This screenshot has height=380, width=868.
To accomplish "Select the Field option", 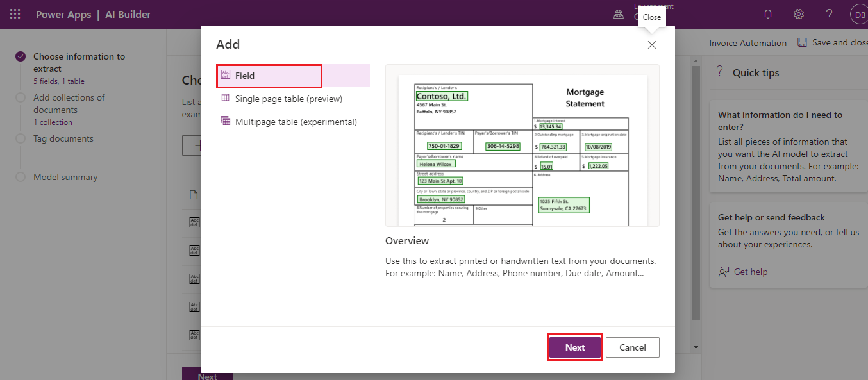I will click(x=293, y=76).
